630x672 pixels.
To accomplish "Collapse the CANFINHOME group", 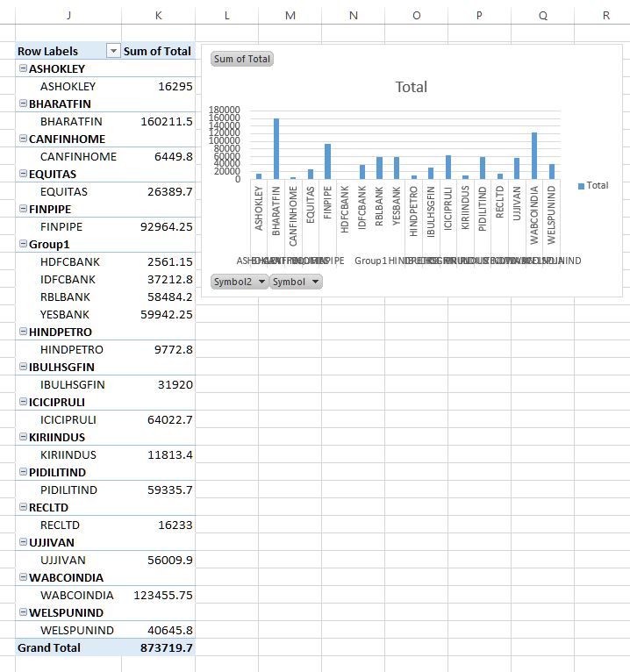I will point(24,139).
